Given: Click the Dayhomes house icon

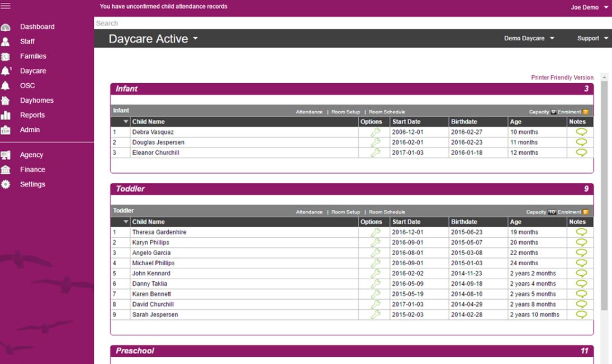Looking at the screenshot, I should tap(6, 100).
